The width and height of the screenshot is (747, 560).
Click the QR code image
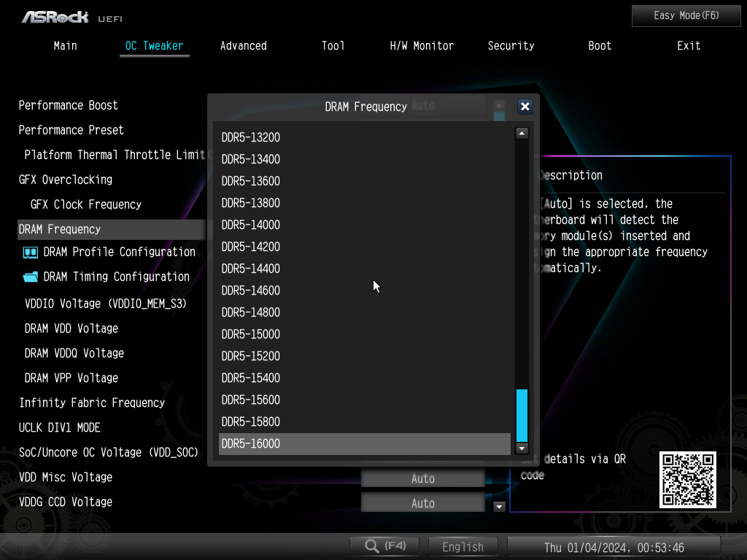tap(688, 480)
